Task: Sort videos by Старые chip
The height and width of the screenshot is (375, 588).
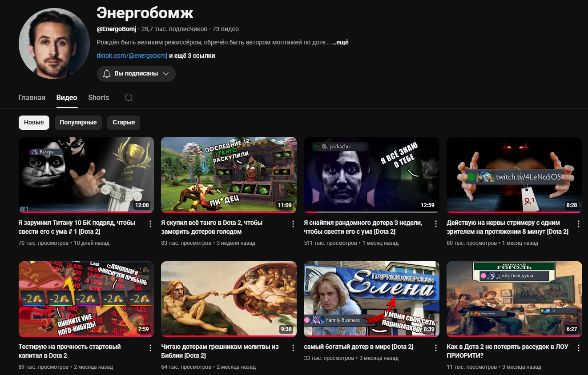Action: pos(124,123)
